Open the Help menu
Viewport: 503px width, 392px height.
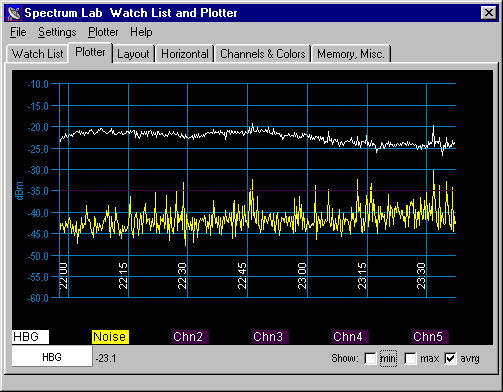point(141,32)
